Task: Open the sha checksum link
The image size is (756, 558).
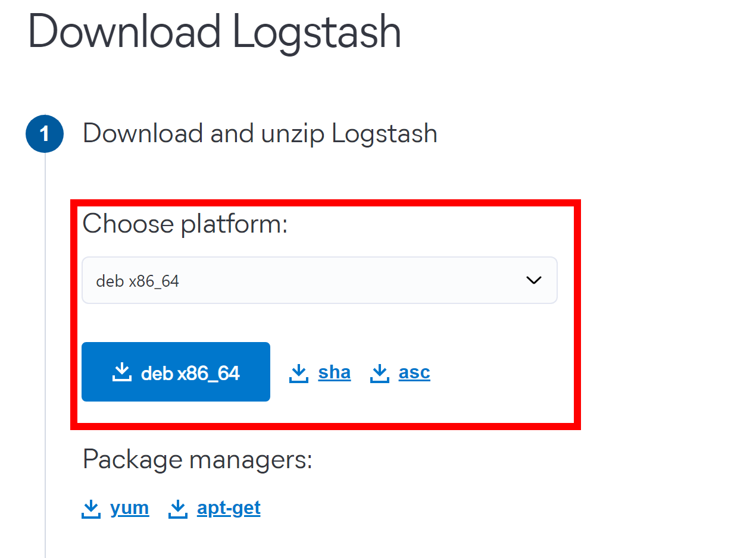Action: point(335,372)
